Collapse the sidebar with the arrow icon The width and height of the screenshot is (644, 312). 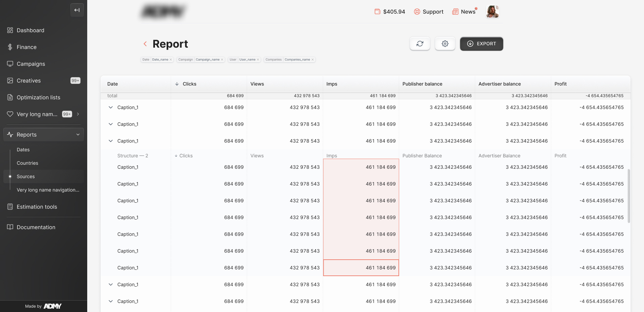point(77,10)
